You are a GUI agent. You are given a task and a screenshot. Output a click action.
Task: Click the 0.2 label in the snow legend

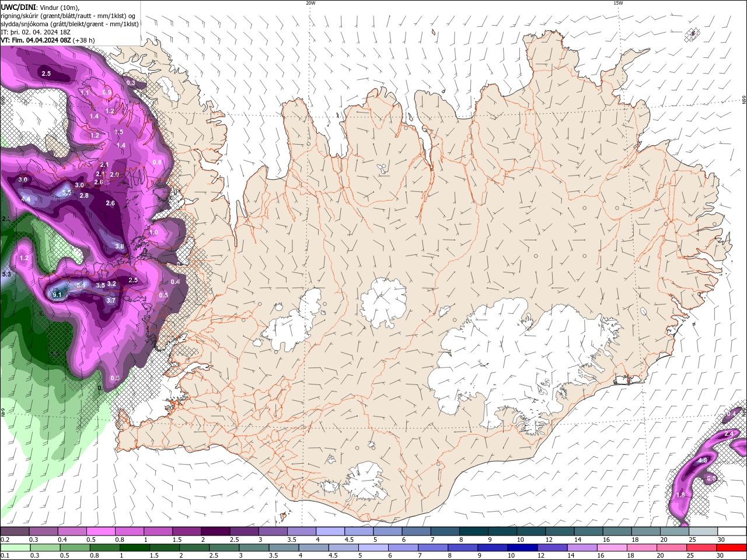pyautogui.click(x=5, y=540)
